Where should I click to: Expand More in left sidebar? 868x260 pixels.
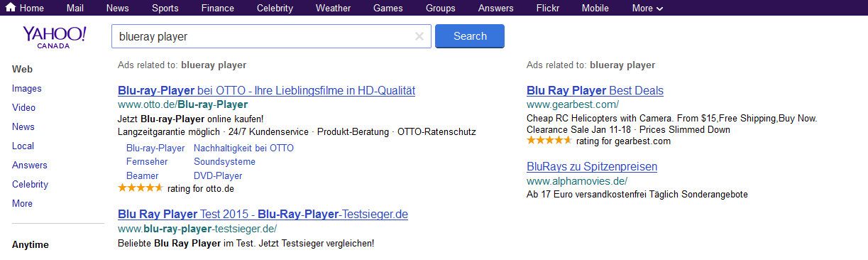pos(22,203)
